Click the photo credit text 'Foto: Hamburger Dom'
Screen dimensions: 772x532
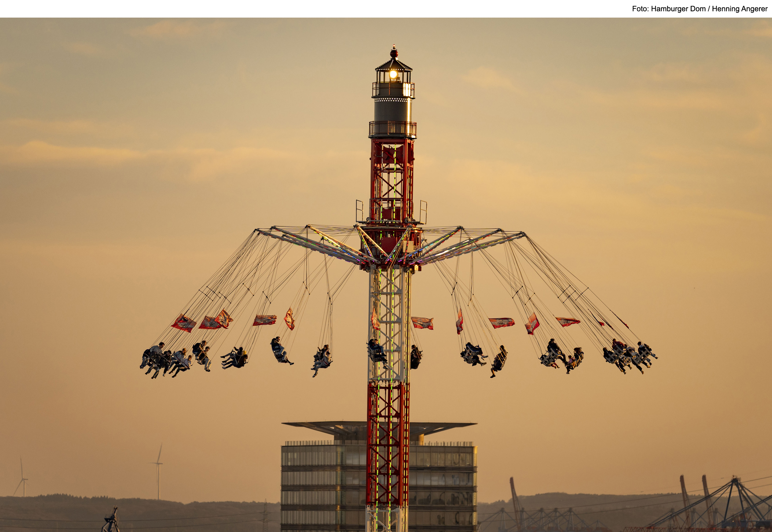(x=668, y=9)
